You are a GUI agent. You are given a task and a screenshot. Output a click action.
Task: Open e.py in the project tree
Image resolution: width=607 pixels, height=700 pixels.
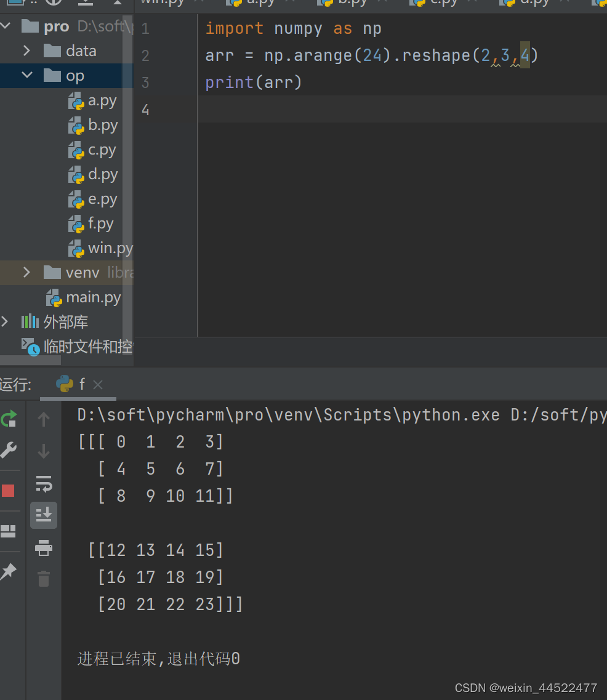tap(92, 199)
